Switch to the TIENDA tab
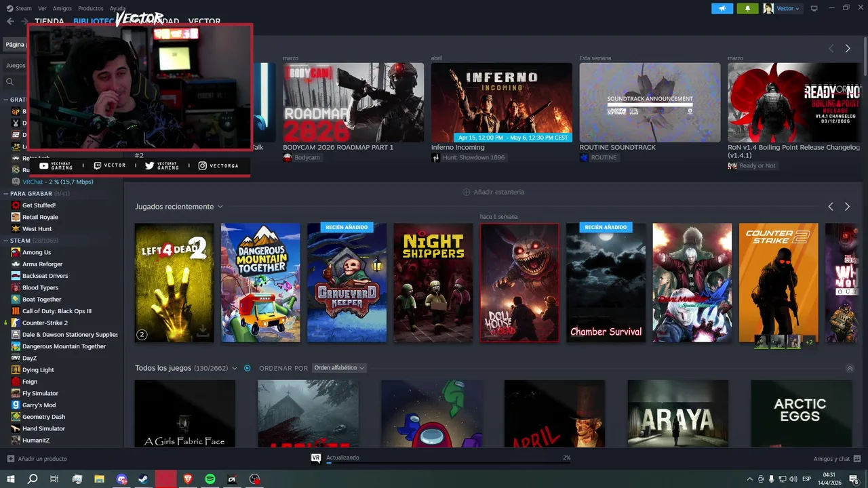Screen dimensions: 868x488 click(x=50, y=21)
